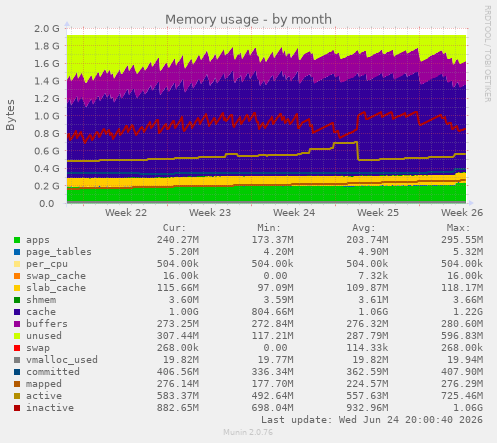Click buffers minimum value 272.84M
Screen dimensions: 497x443
click(x=273, y=324)
